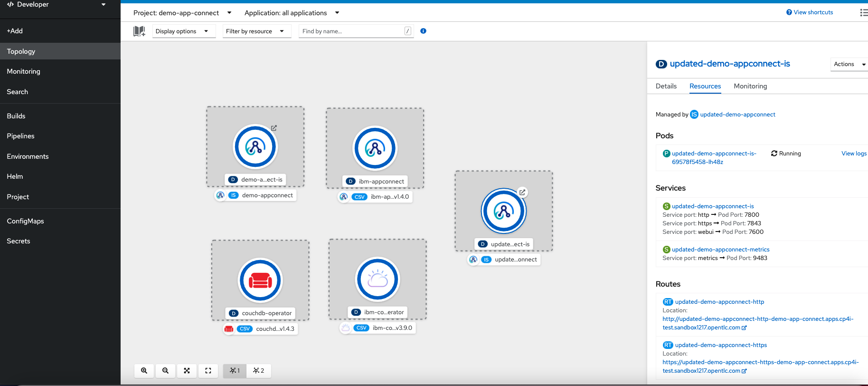Screen dimensions: 868x386
Task: Open Pipelines in the sidebar
Action: click(x=21, y=136)
